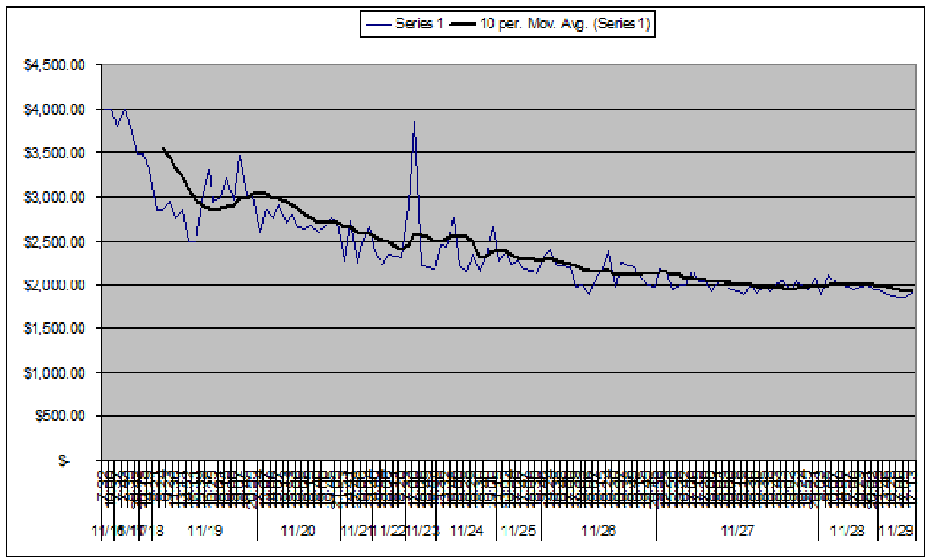
Task: Select the $3,500.00 y-axis label
Action: coord(55,153)
